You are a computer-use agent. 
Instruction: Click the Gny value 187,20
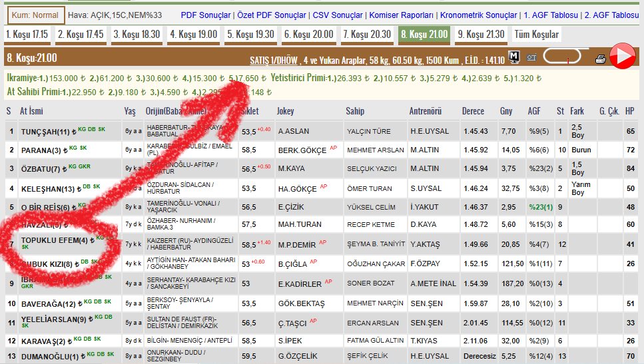[x=513, y=283]
